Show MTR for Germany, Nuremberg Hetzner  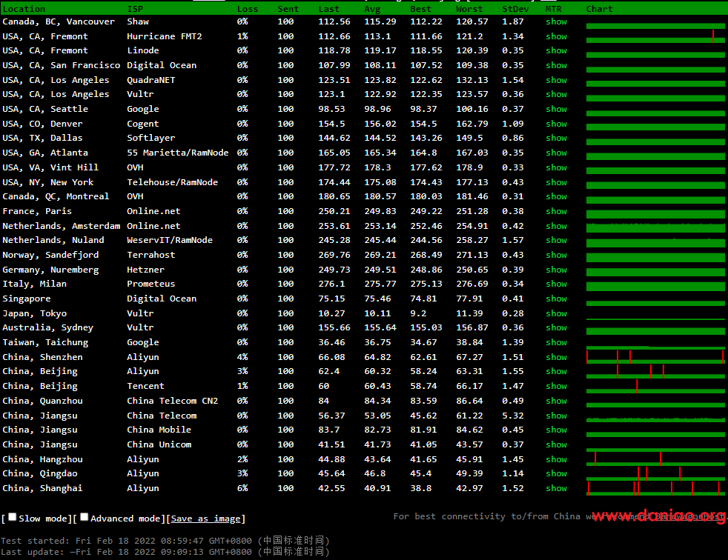[x=556, y=270]
